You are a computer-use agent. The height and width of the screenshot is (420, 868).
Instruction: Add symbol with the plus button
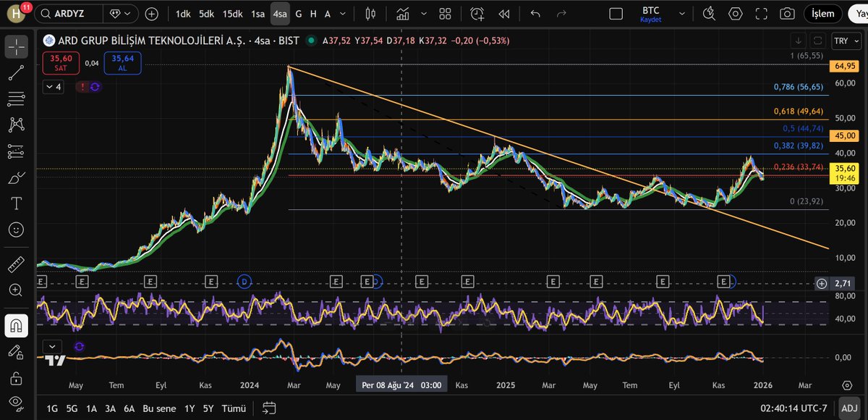[152, 13]
